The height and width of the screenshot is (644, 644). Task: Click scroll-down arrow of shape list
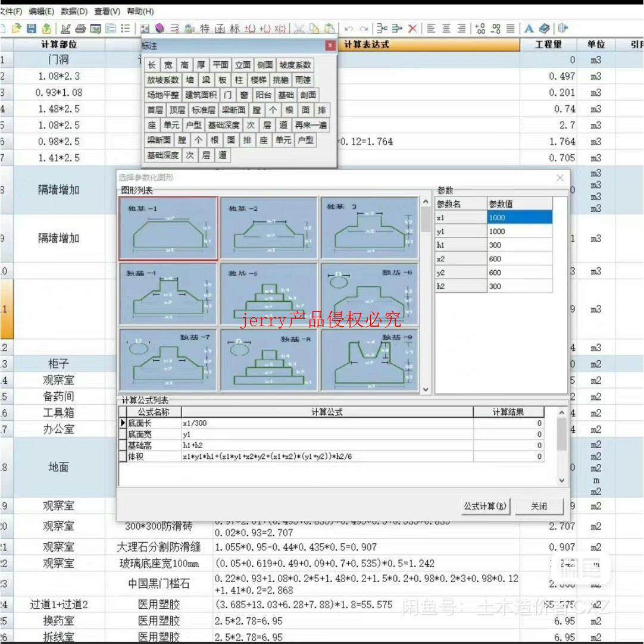426,389
